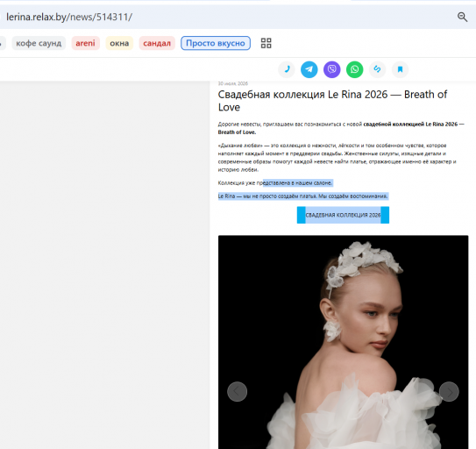Click the phone call icon
The height and width of the screenshot is (449, 476).
coord(287,69)
